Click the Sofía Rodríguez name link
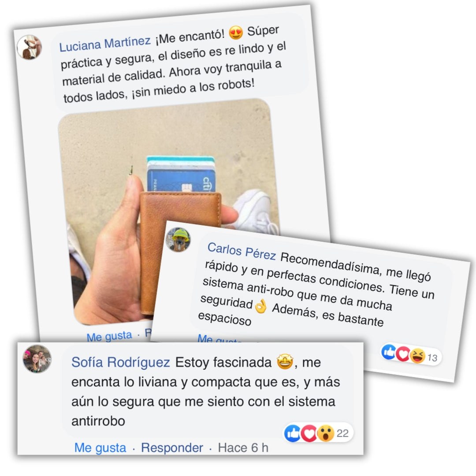The height and width of the screenshot is (476, 476). (x=120, y=362)
